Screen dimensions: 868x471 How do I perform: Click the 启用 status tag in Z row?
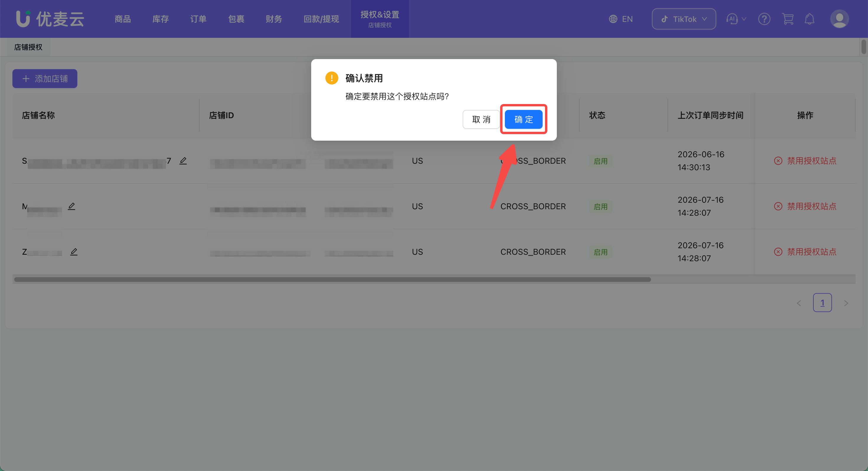click(601, 252)
